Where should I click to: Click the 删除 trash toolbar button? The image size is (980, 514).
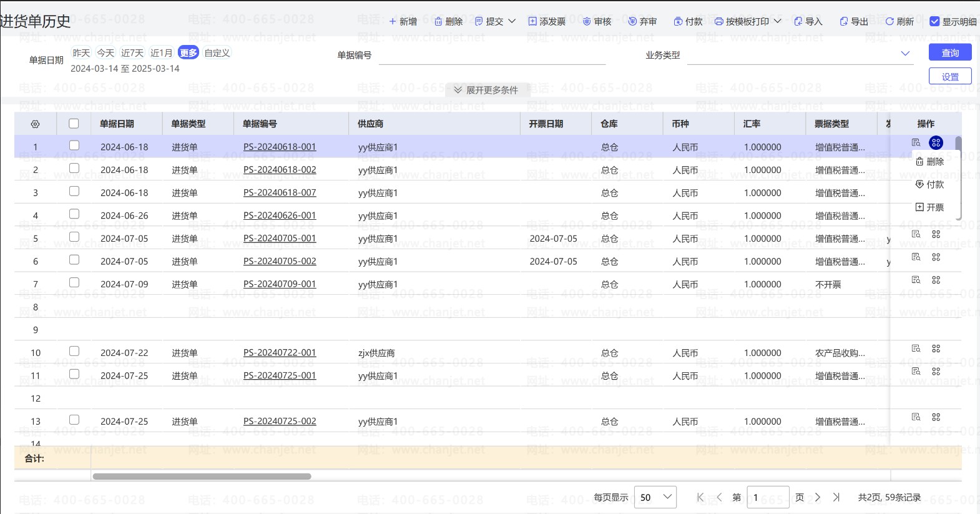(448, 21)
